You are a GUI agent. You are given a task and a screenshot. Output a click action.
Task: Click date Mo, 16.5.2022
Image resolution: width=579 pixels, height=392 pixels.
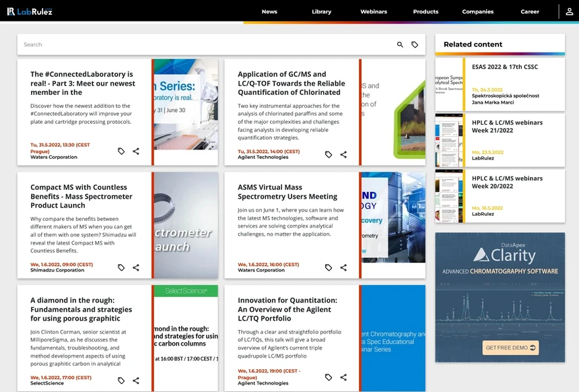pyautogui.click(x=487, y=208)
